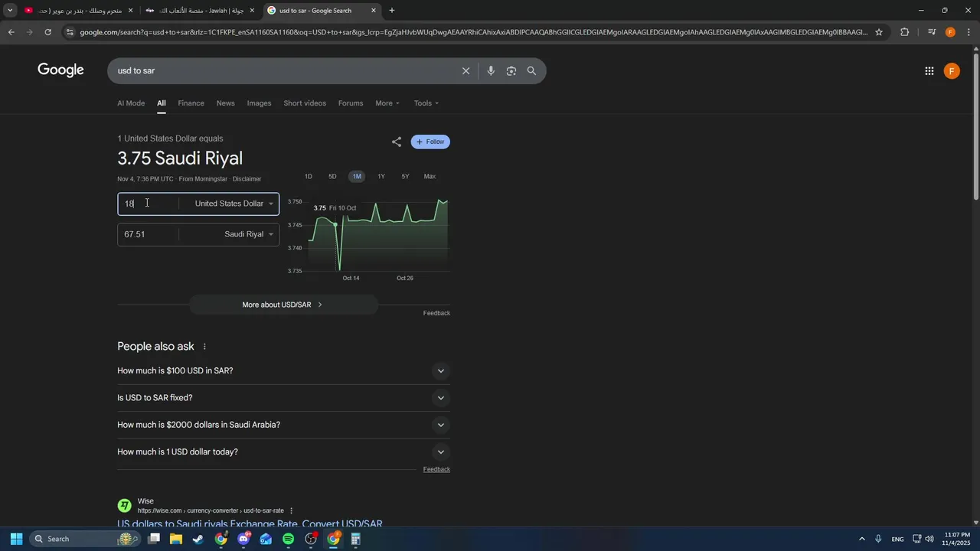View site information icon in address bar
This screenshot has width=980, height=551.
[70, 32]
